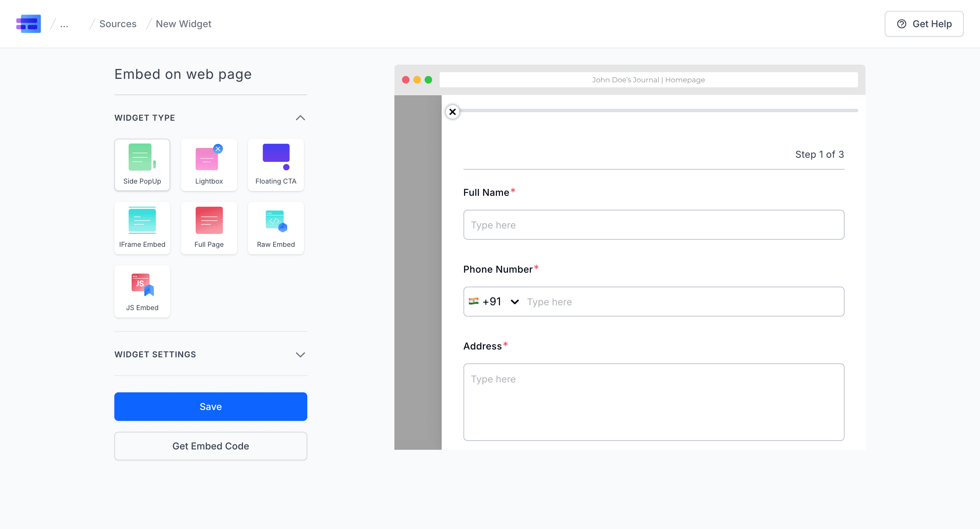The height and width of the screenshot is (529, 980).
Task: Click the New Widget breadcrumb
Action: tap(183, 24)
